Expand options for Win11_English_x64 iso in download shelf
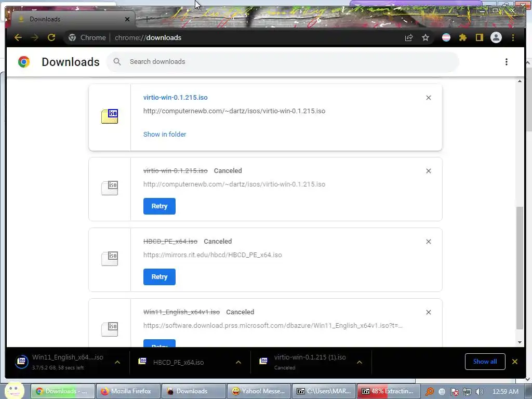The image size is (532, 399). pos(117,362)
